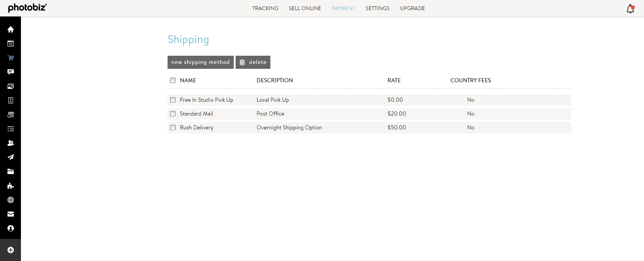The height and width of the screenshot is (261, 644).
Task: Open the calendar scheduling icon
Action: [x=10, y=114]
